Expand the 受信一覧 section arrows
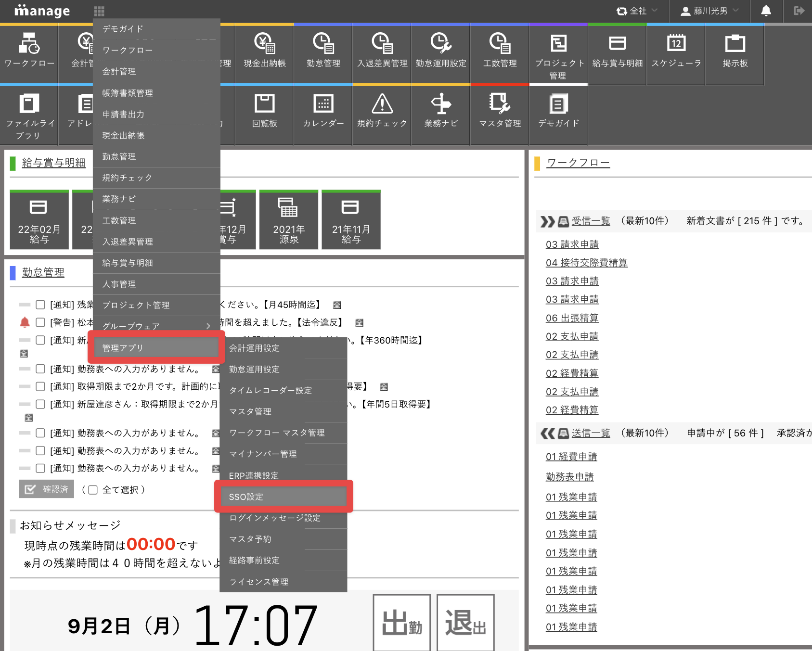The image size is (812, 651). 547,221
